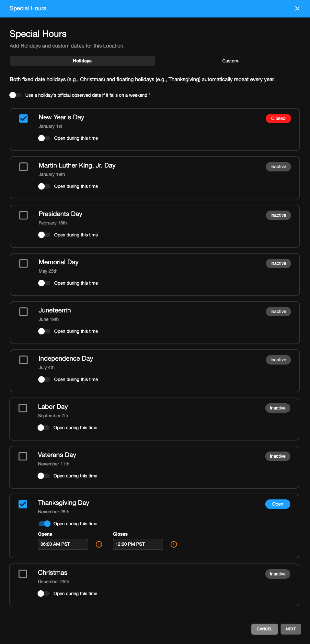Edit the Thanksgiving opening time field

[63, 544]
